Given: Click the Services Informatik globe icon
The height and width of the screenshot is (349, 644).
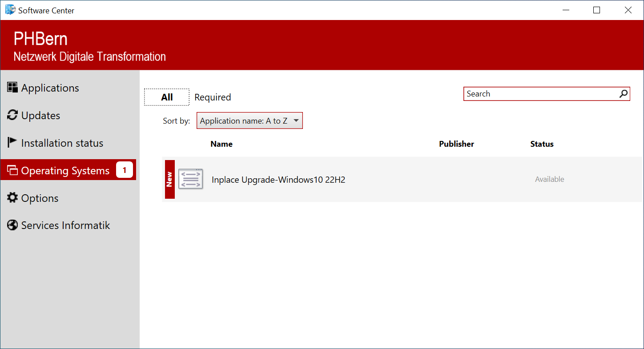Looking at the screenshot, I should pyautogui.click(x=12, y=225).
